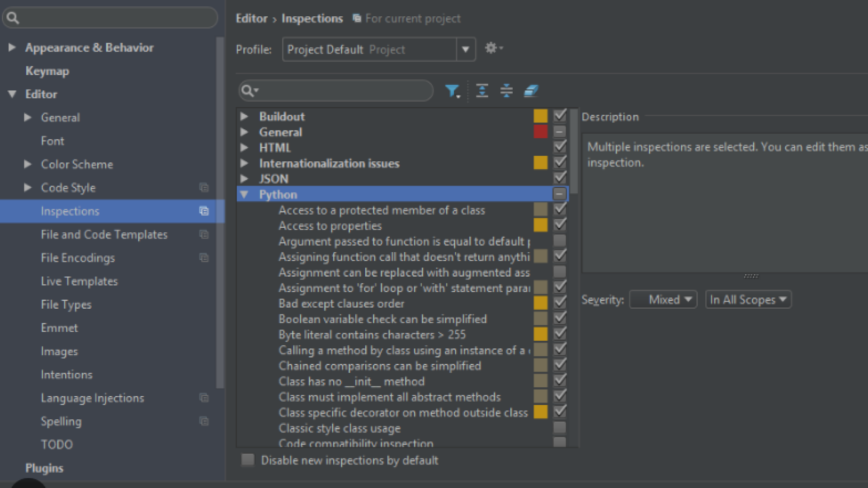Open the Profile dropdown arrow

[x=466, y=49]
